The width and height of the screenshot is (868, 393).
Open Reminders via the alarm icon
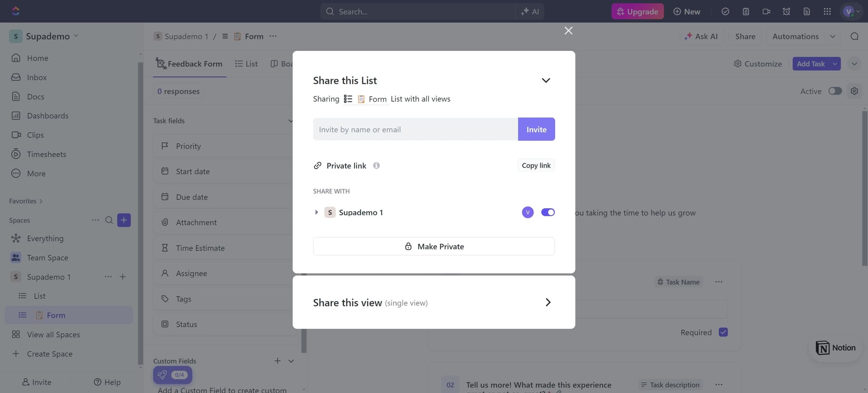click(787, 11)
